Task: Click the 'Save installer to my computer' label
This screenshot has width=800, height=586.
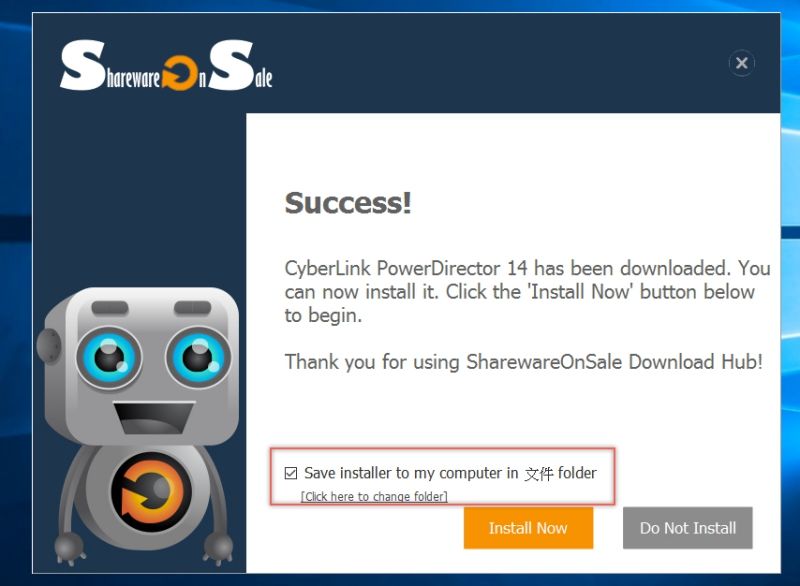Action: point(411,473)
